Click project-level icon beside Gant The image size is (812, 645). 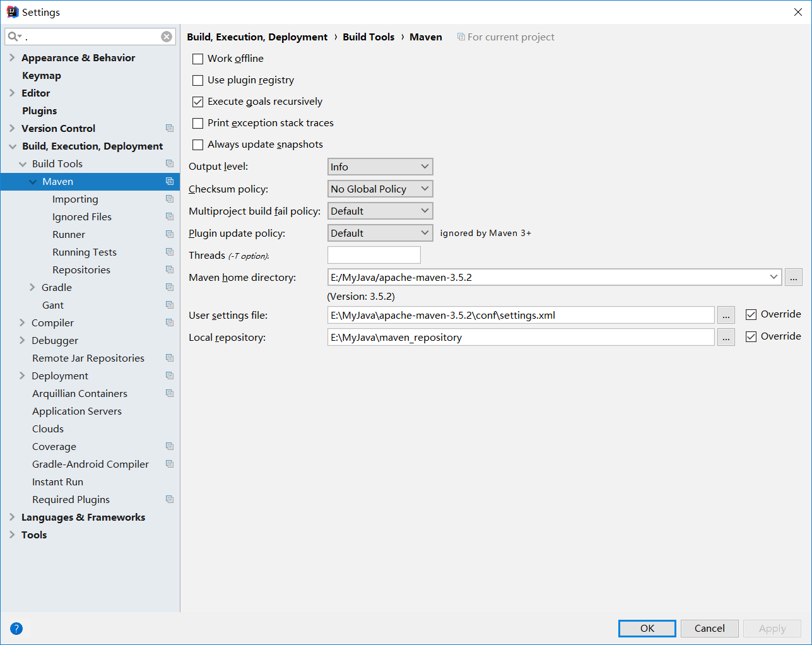click(170, 305)
